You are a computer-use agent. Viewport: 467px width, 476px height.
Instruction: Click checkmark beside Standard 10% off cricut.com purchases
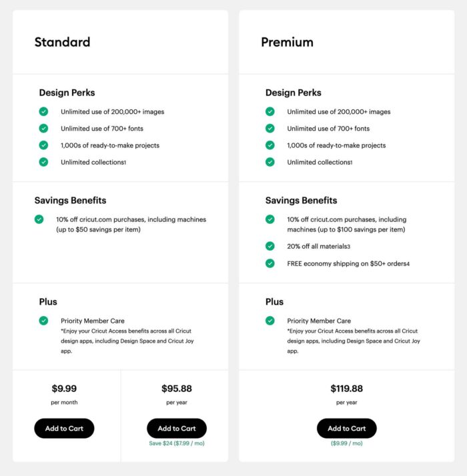point(39,219)
